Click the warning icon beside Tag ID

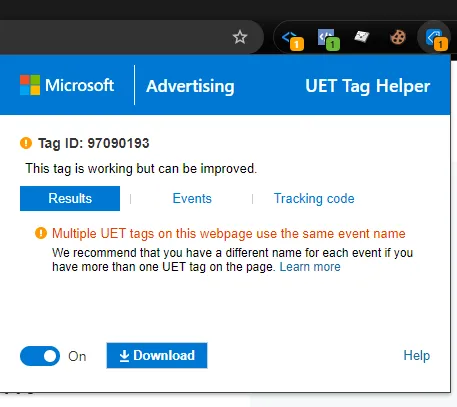[26, 143]
